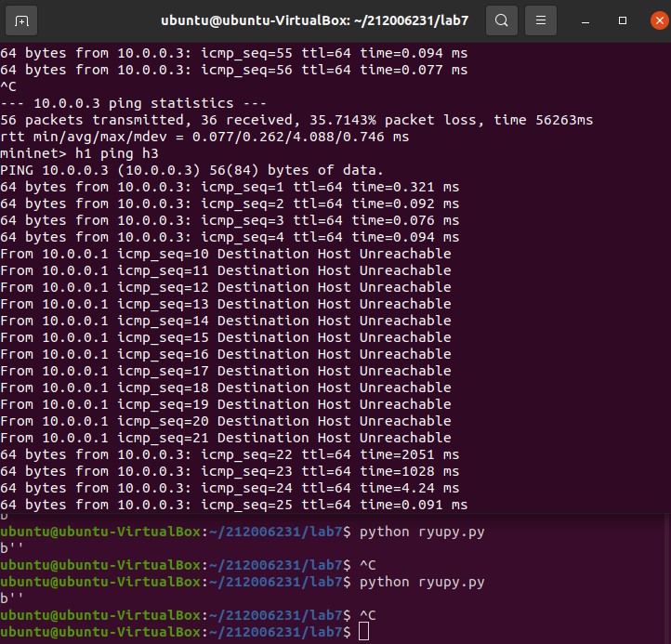Click the icmp_seq=13 Destination Host Unreachable line
The image size is (671, 644).
226,303
